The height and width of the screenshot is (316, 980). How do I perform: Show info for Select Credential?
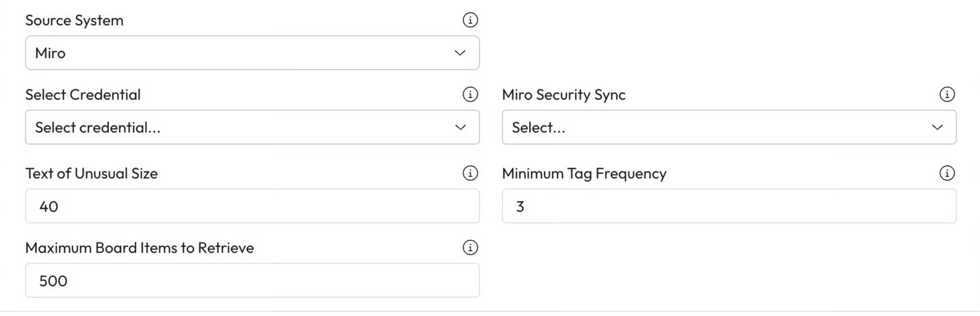coord(470,94)
